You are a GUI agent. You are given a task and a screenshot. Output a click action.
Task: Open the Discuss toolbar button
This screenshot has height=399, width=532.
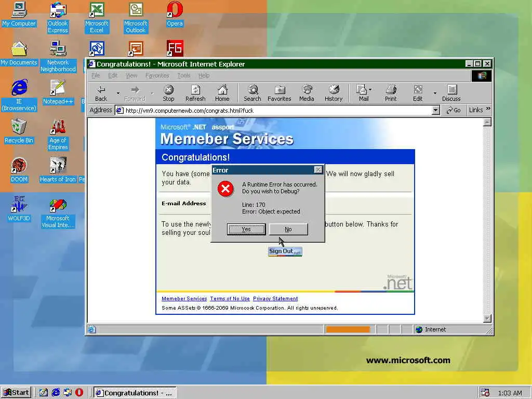click(x=451, y=93)
